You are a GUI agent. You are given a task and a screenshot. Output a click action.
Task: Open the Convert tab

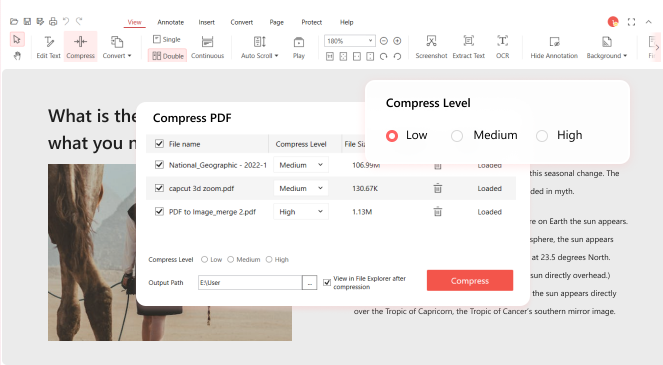tap(241, 22)
